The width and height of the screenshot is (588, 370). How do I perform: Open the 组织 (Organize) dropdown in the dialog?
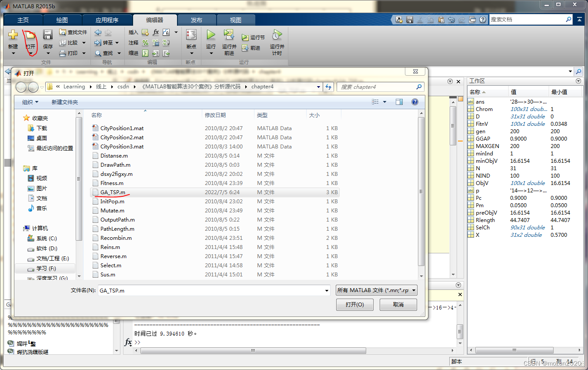[x=30, y=102]
